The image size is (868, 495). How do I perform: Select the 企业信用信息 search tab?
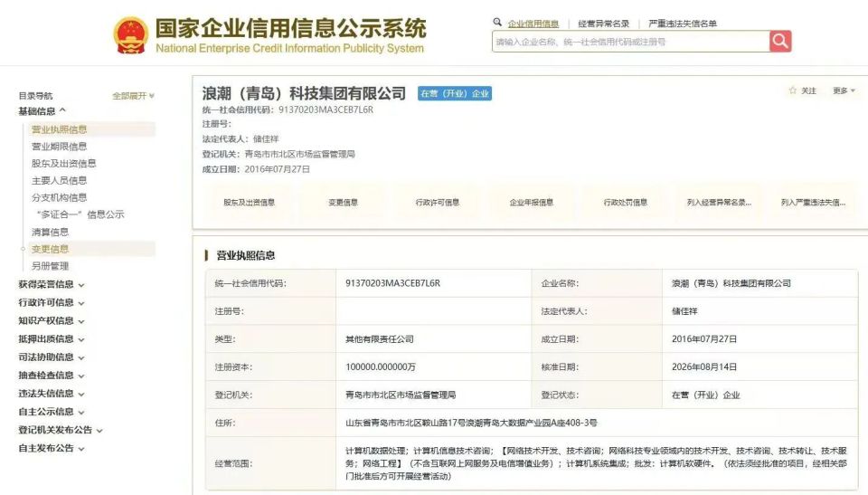(533, 24)
